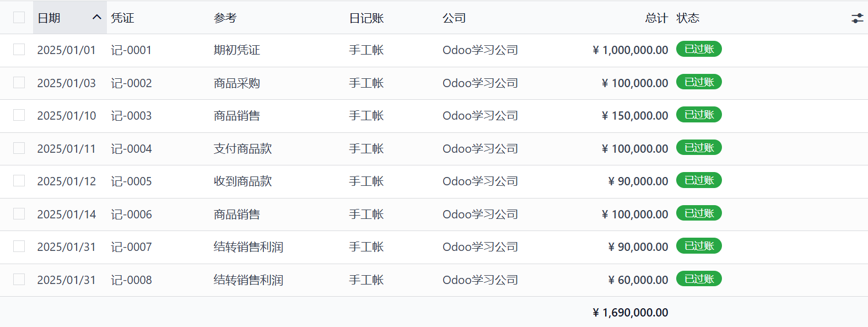Screen dimensions: 868x327
Task: Click the 公司 column header
Action: pyautogui.click(x=454, y=18)
